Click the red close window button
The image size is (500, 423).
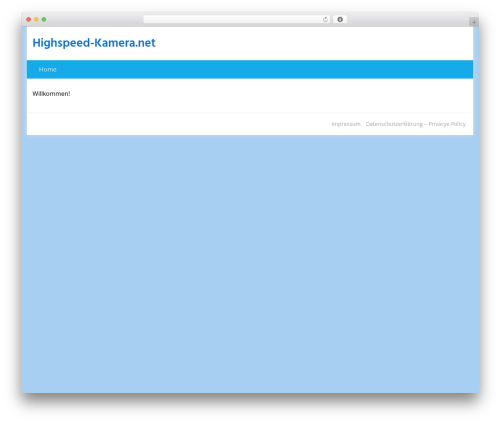tap(29, 19)
